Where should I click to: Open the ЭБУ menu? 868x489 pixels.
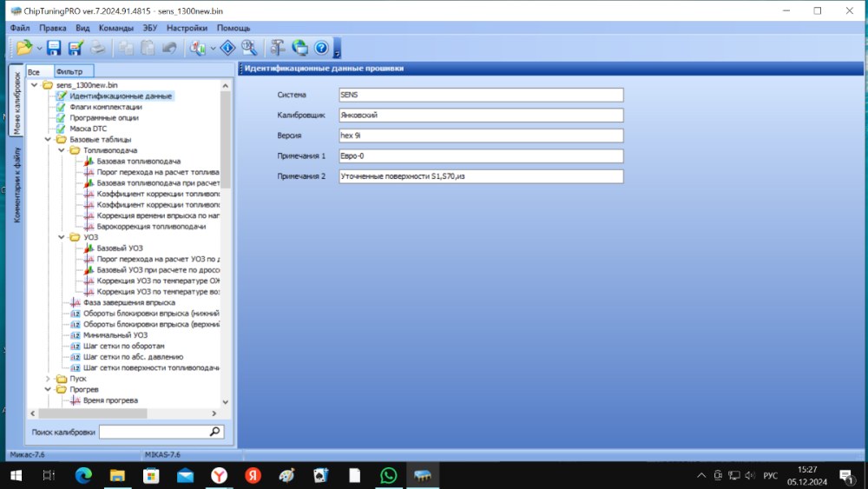pos(149,28)
